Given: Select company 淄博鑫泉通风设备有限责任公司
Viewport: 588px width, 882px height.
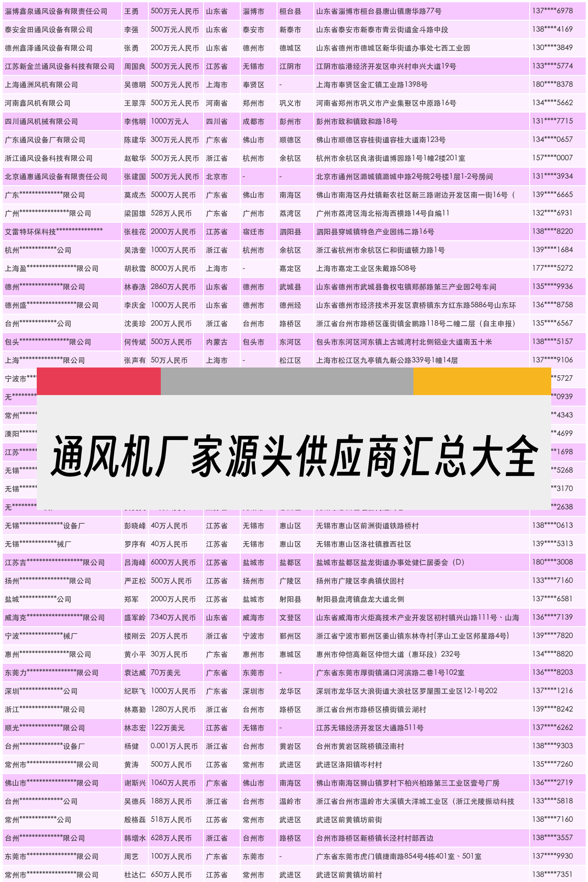Looking at the screenshot, I should pos(56,11).
